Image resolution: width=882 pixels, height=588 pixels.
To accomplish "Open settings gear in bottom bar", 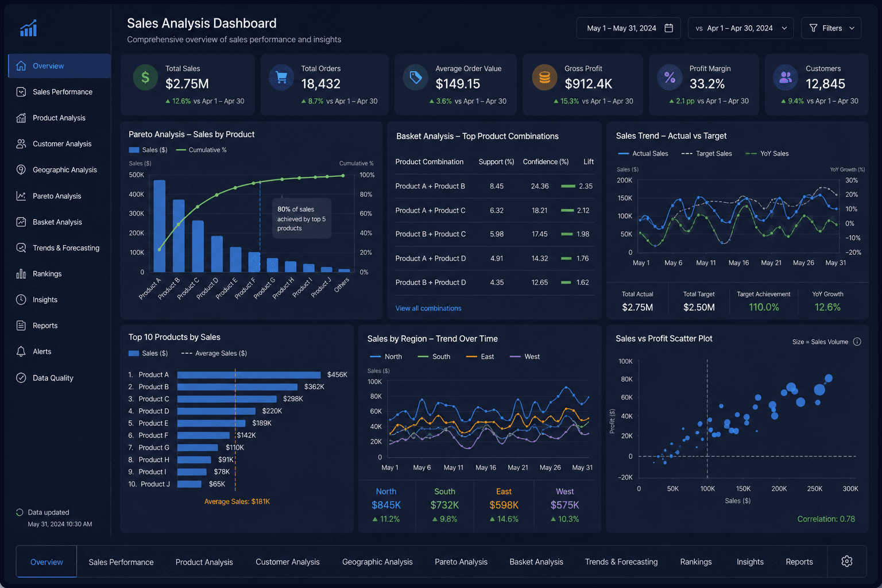I will tap(847, 561).
